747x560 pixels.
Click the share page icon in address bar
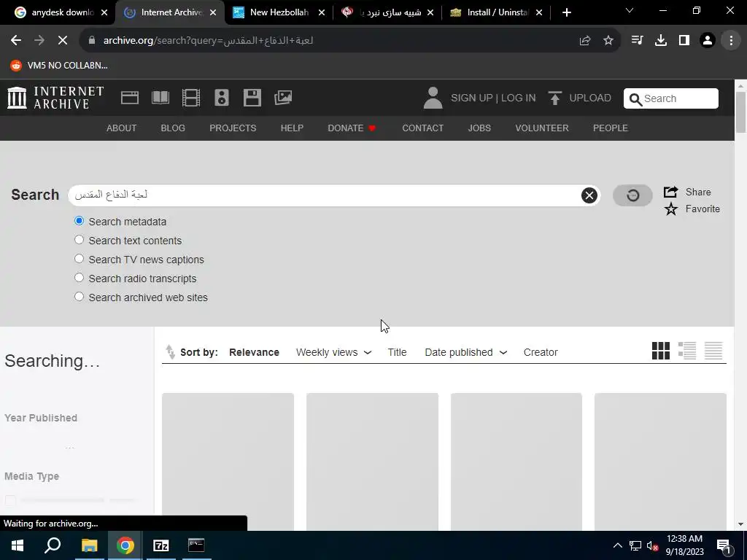(585, 41)
